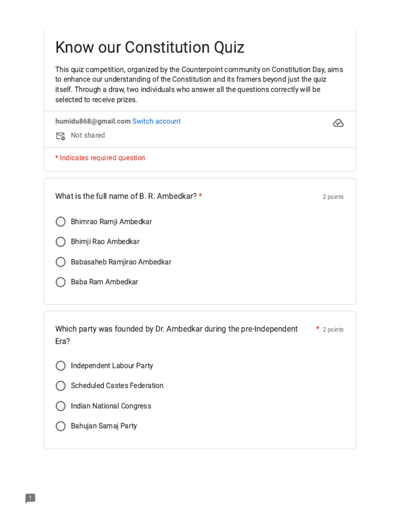399x532 pixels.
Task: Open the report problem feedback icon
Action: pyautogui.click(x=31, y=499)
